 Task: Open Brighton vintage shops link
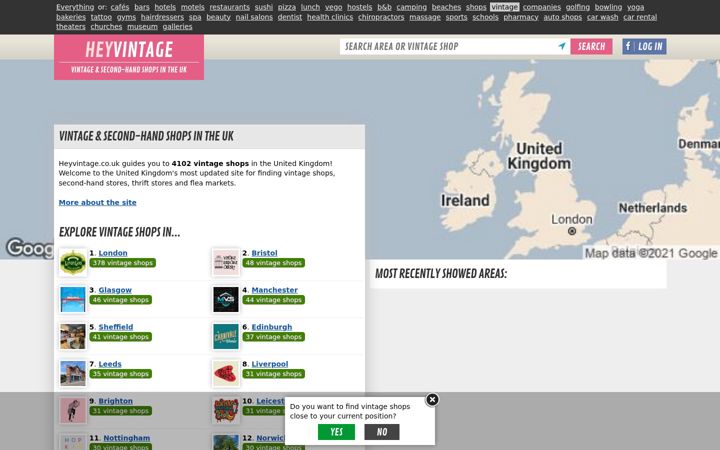116,401
